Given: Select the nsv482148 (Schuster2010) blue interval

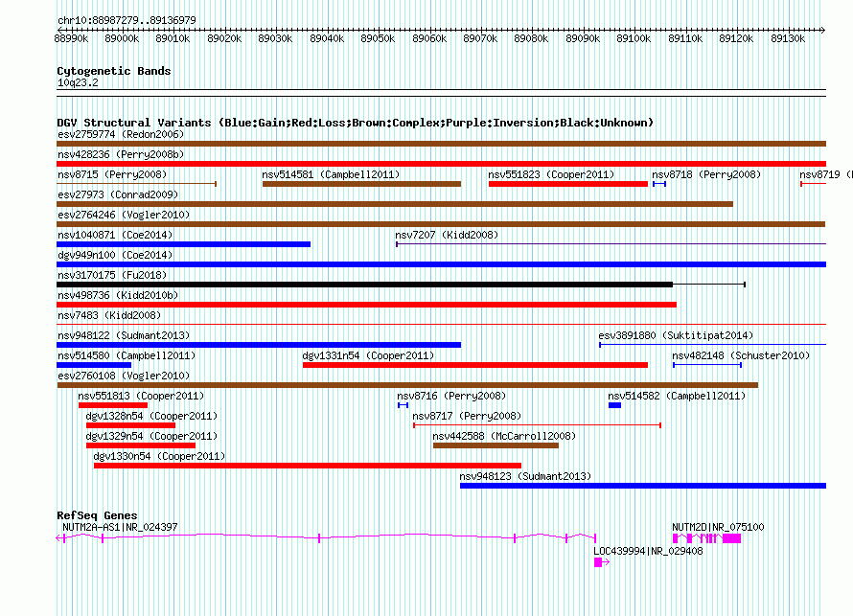Looking at the screenshot, I should tap(707, 365).
